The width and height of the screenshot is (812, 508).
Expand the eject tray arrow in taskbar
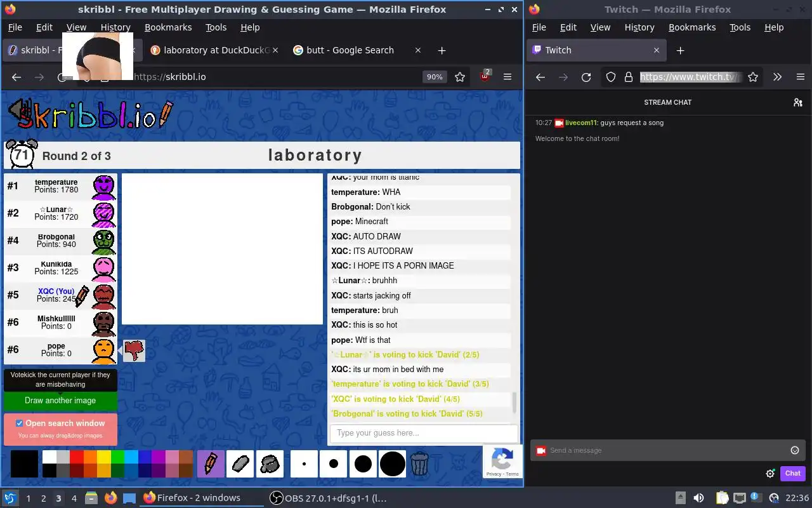(680, 498)
